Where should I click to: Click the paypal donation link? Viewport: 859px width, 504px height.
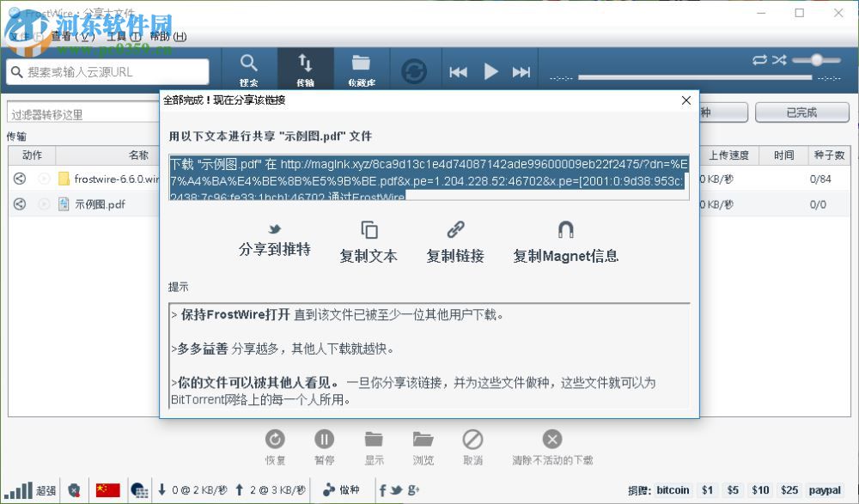[825, 489]
